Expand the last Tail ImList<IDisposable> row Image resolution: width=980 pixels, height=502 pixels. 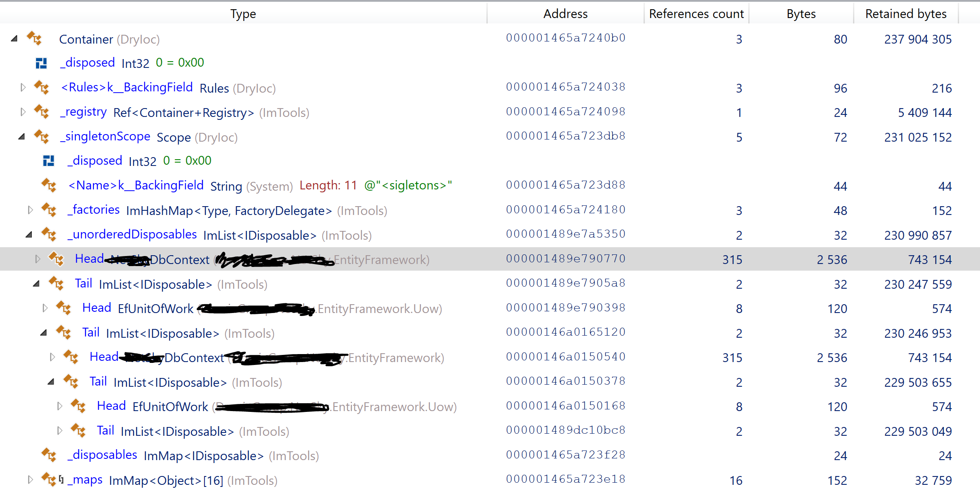pyautogui.click(x=59, y=430)
